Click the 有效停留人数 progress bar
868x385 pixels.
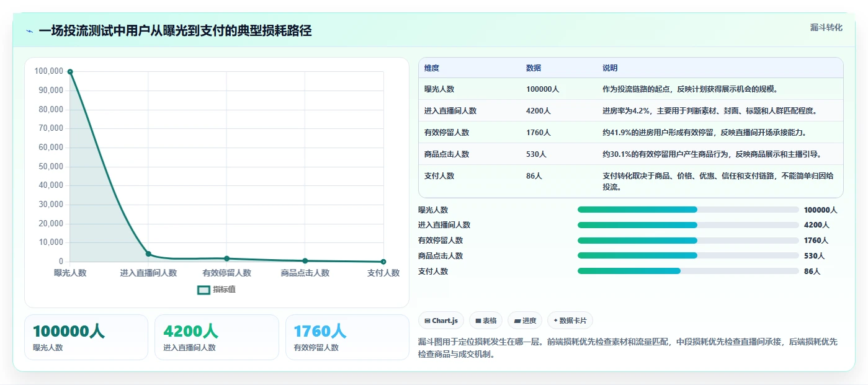tap(688, 241)
